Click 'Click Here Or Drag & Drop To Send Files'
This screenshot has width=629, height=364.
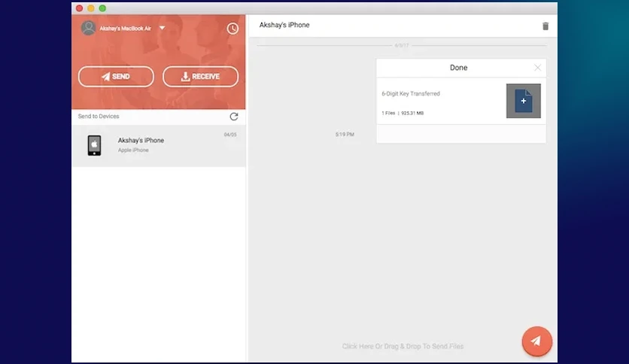tap(403, 347)
